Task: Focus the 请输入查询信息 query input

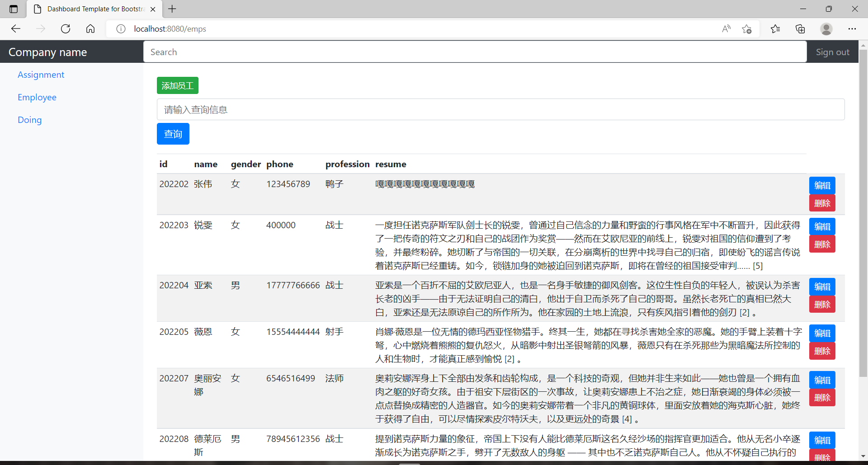Action: [500, 109]
